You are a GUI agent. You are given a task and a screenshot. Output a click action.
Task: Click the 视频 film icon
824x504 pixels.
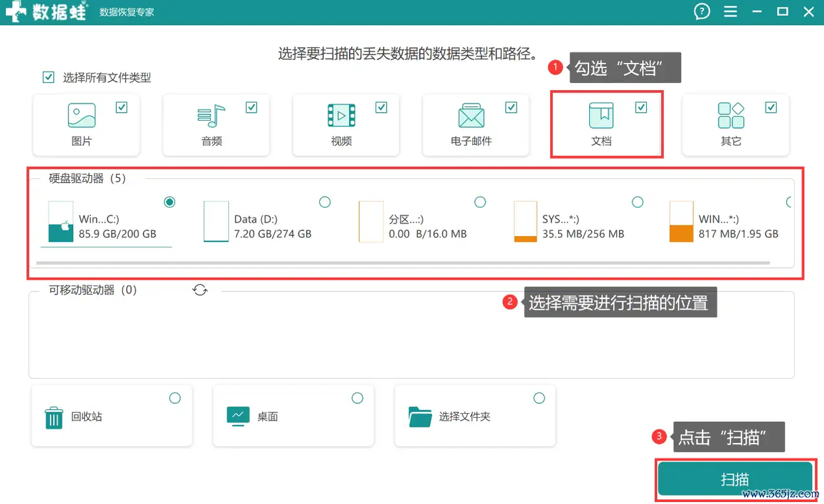[342, 115]
